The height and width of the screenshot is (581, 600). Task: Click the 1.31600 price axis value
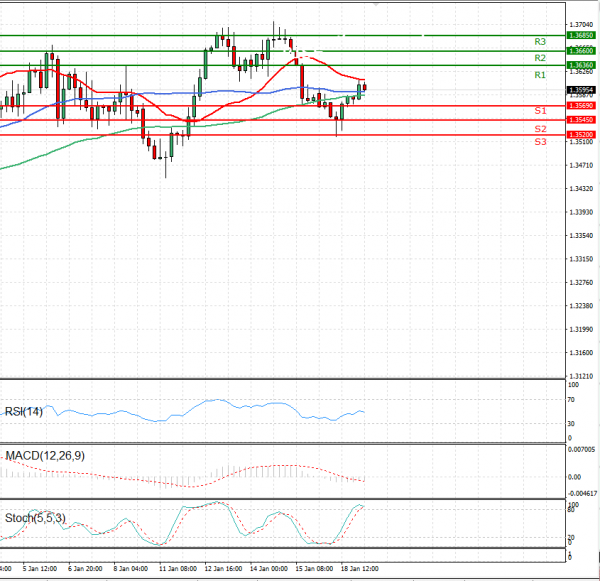(581, 353)
